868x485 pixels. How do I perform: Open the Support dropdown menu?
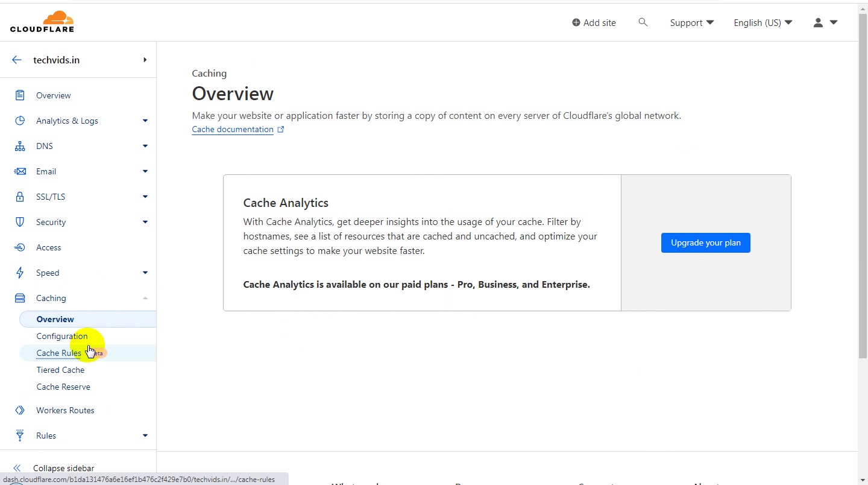point(691,22)
